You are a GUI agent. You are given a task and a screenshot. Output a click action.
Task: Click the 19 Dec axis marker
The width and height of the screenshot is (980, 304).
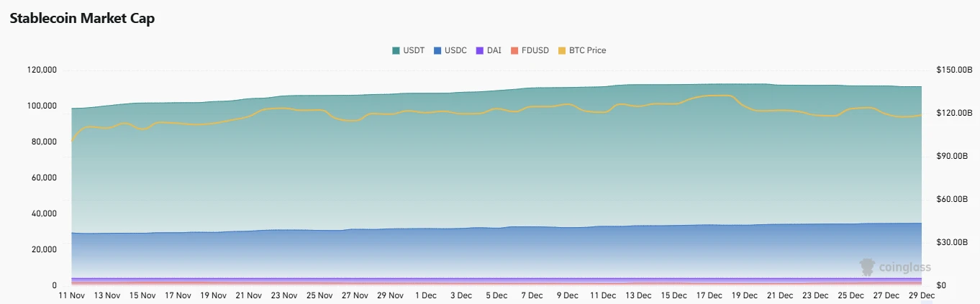click(745, 295)
